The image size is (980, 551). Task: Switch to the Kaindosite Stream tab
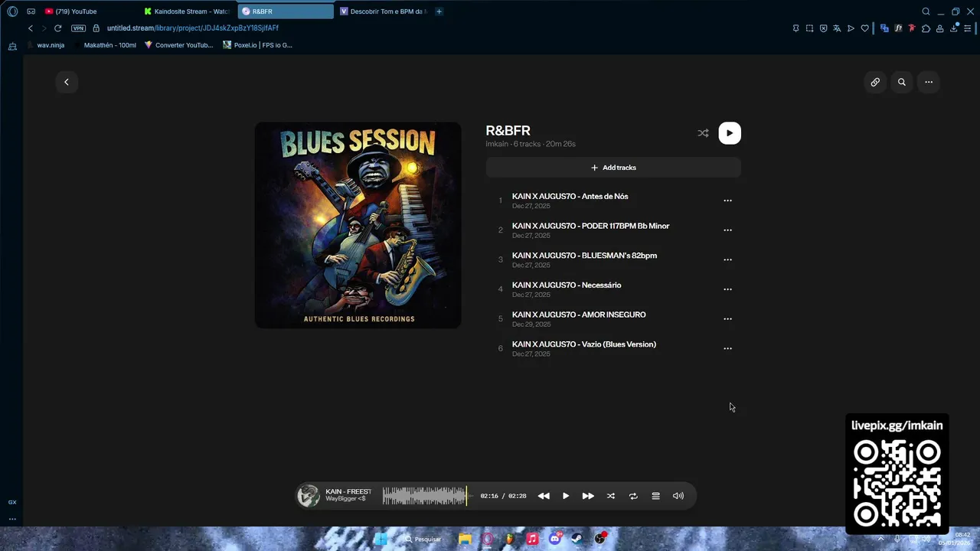tap(188, 11)
